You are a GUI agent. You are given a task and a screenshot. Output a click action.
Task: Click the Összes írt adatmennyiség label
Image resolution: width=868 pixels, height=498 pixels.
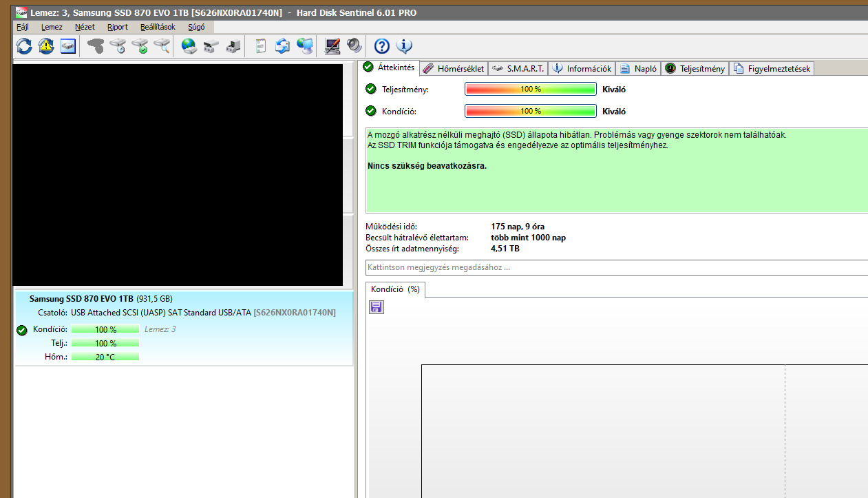412,249
